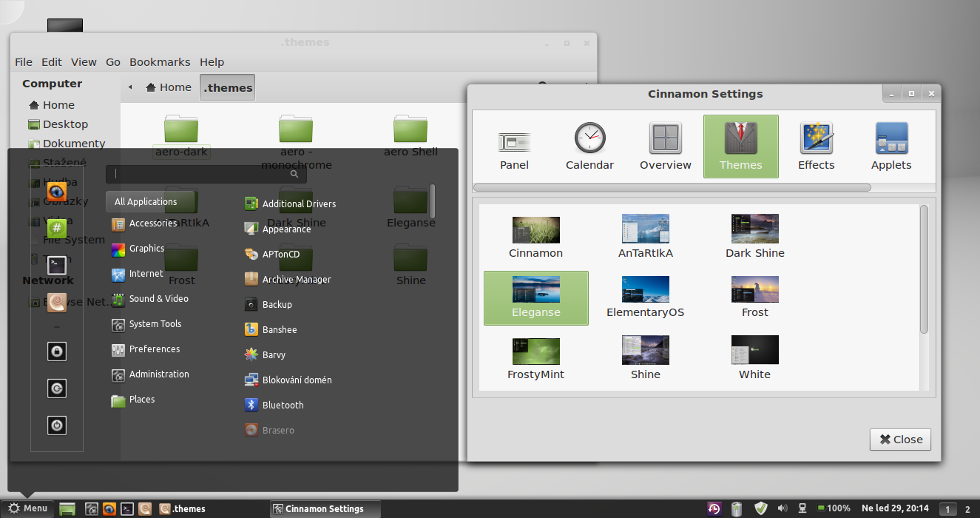Click the volume icon in system tray
Screen dimensions: 980x518
[x=783, y=508]
